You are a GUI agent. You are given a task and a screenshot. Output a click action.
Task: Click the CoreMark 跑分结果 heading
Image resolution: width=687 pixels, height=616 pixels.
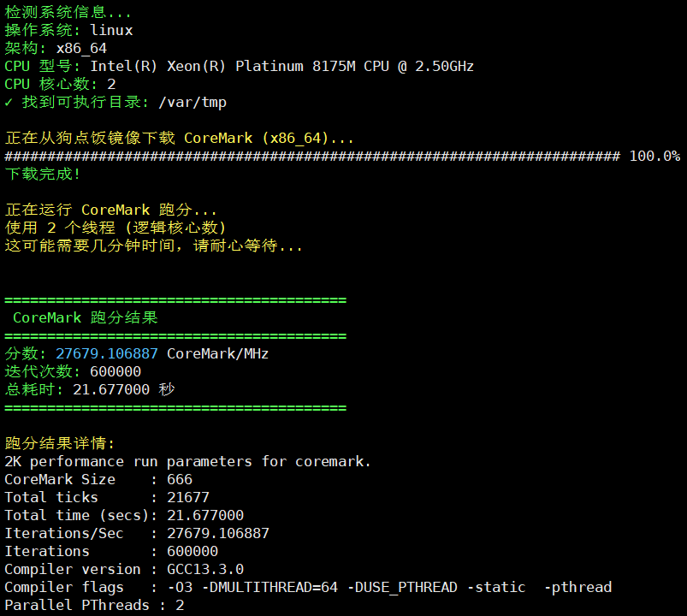(x=86, y=317)
